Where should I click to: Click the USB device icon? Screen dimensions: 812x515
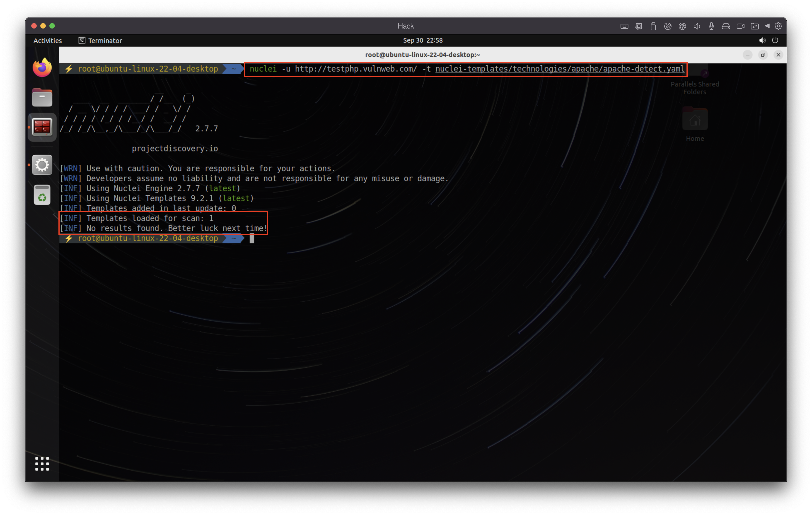point(653,26)
